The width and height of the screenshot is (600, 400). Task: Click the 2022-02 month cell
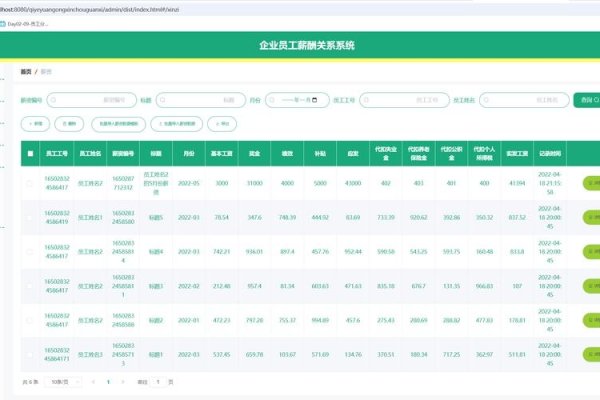coord(189,286)
